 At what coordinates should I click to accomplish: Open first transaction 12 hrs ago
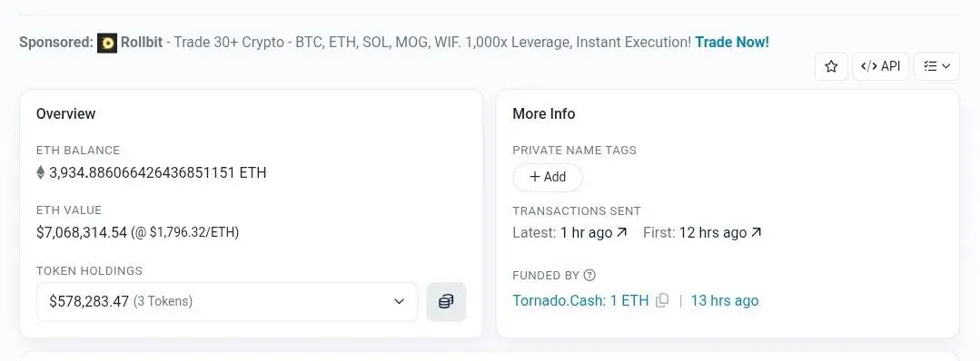tap(713, 233)
